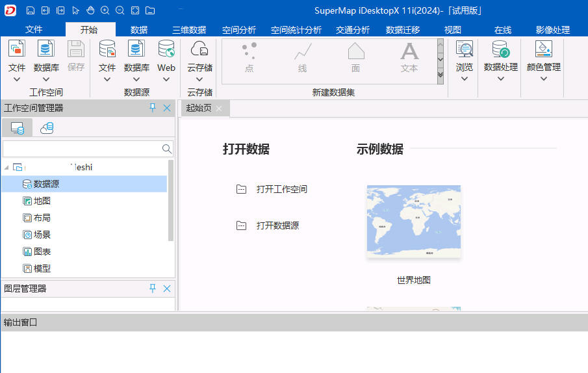Expand the new dataset gallery list
588x373 pixels.
[440, 75]
